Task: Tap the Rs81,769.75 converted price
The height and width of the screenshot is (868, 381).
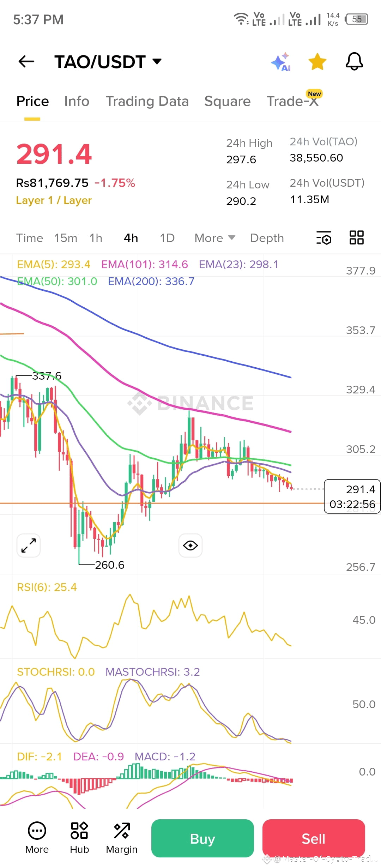Action: [x=52, y=183]
